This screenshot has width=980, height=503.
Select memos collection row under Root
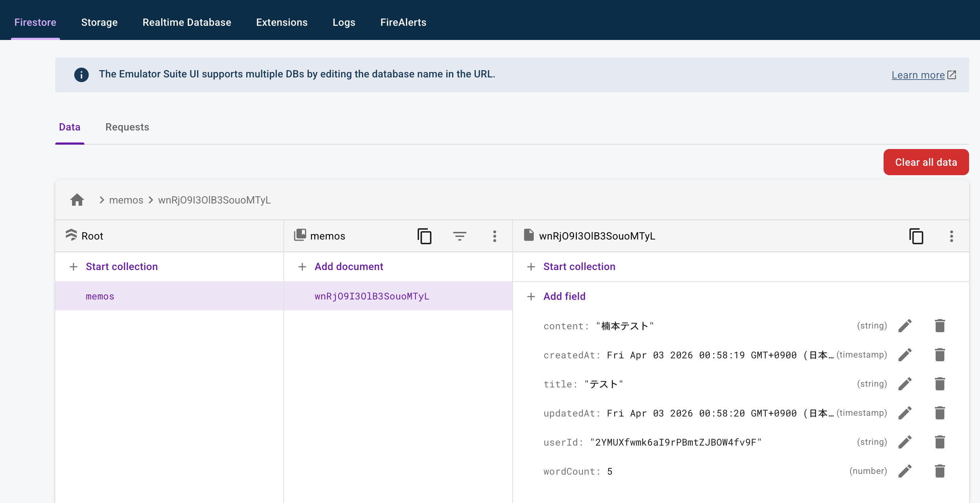(169, 296)
